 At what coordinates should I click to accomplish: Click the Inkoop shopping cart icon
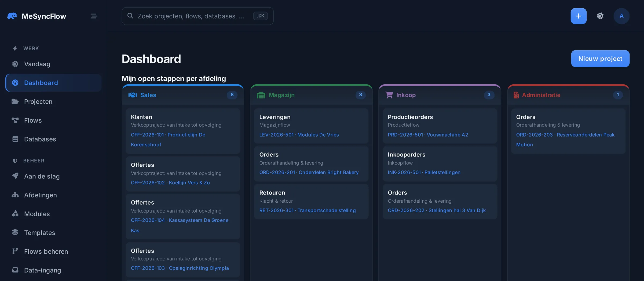coord(389,95)
